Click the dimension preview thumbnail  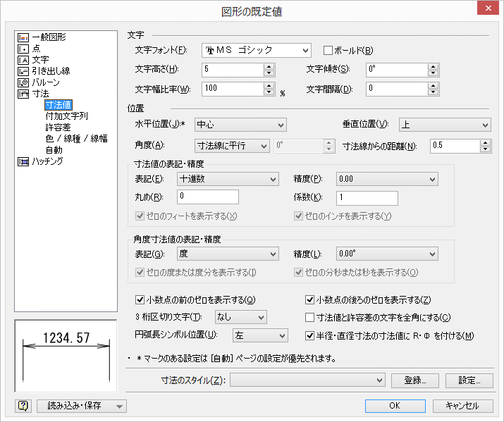click(66, 356)
